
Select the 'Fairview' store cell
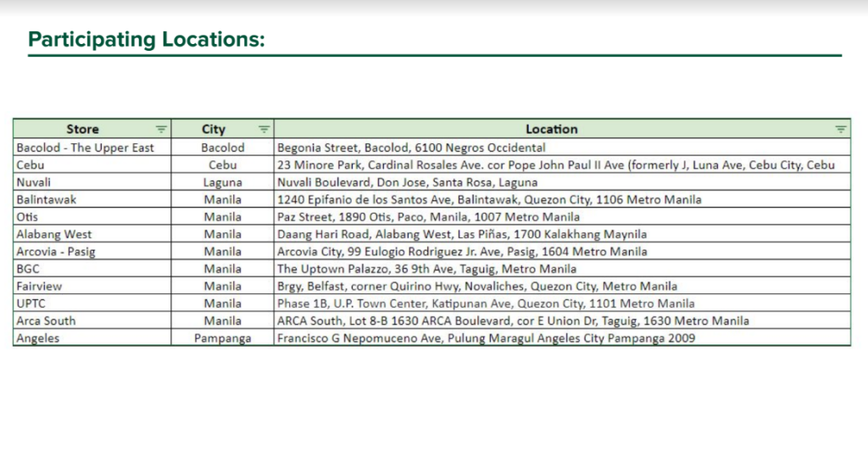92,286
